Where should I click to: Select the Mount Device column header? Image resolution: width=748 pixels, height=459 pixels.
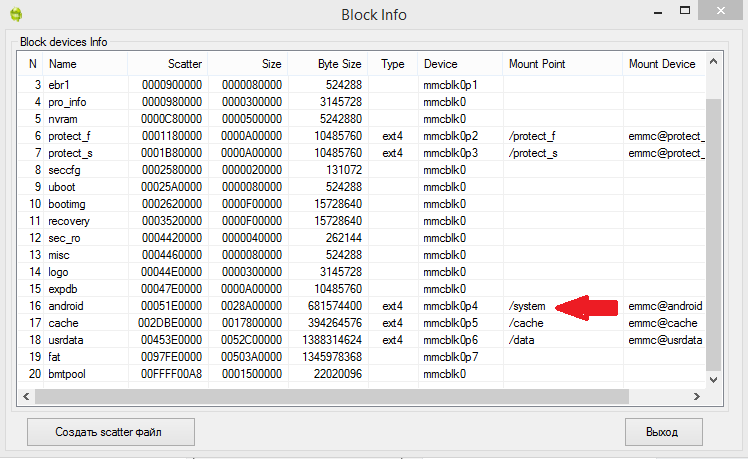[661, 64]
